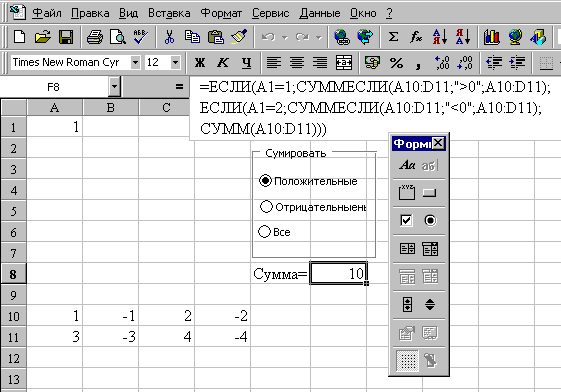Open the Формат menu
This screenshot has height=392, width=561.
[x=221, y=13]
